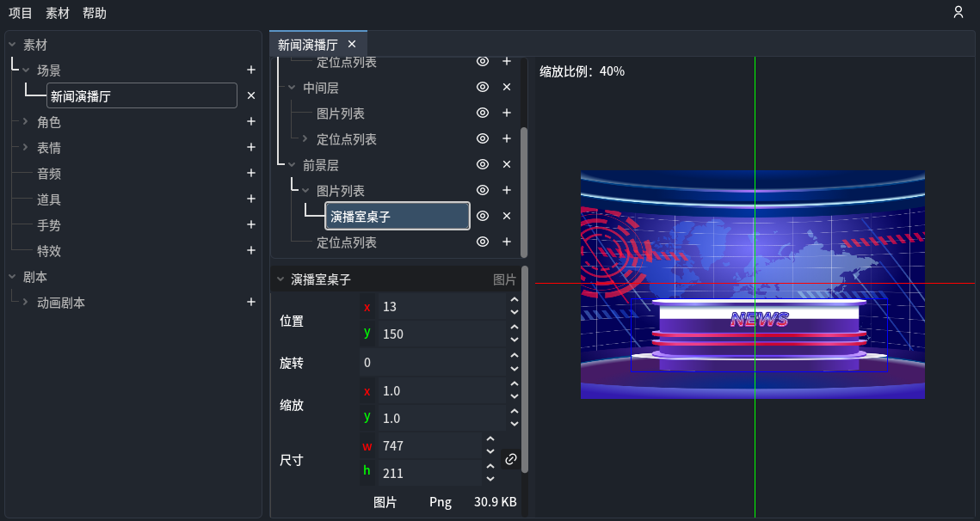This screenshot has height=521, width=980.
Task: Open the user account icon top right
Action: point(958,13)
